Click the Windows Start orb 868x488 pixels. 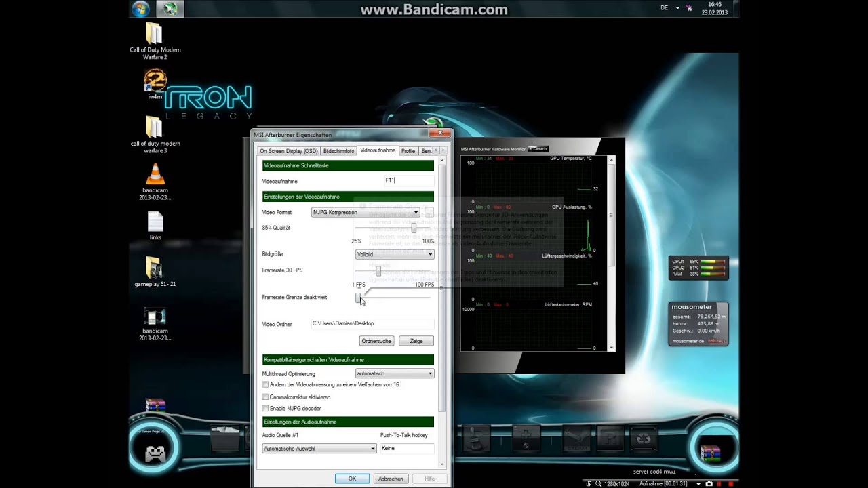[x=140, y=9]
